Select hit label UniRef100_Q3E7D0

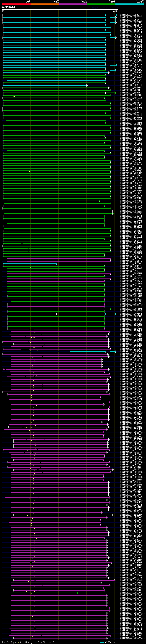pyautogui.click(x=131, y=296)
